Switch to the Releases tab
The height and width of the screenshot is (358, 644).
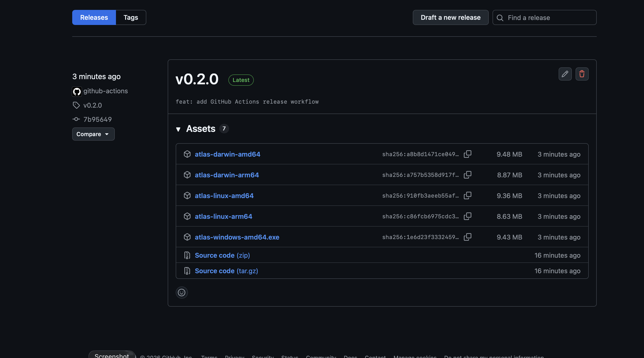pyautogui.click(x=94, y=17)
